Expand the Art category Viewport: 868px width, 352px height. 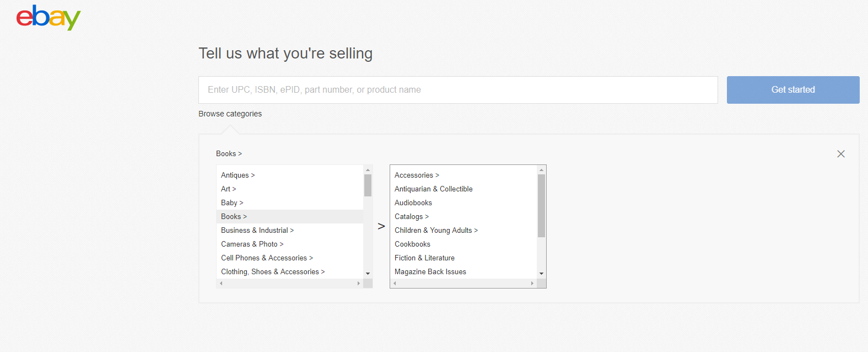pos(228,189)
